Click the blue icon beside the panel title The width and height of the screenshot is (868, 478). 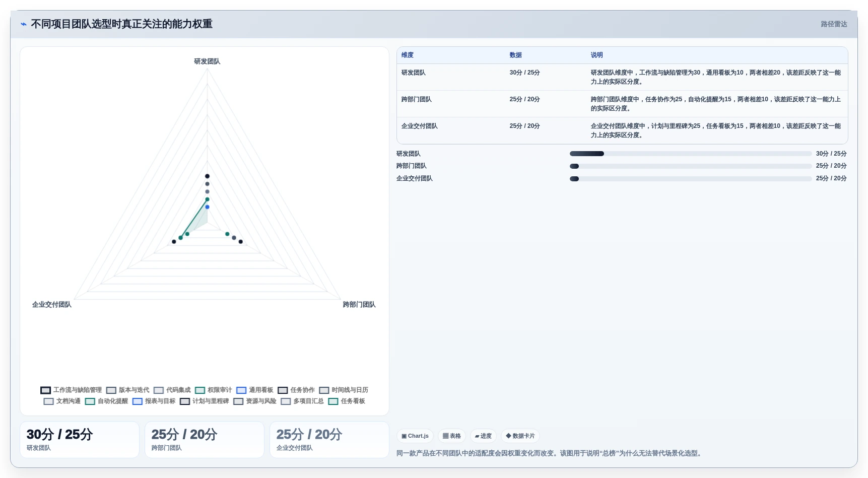click(x=23, y=24)
